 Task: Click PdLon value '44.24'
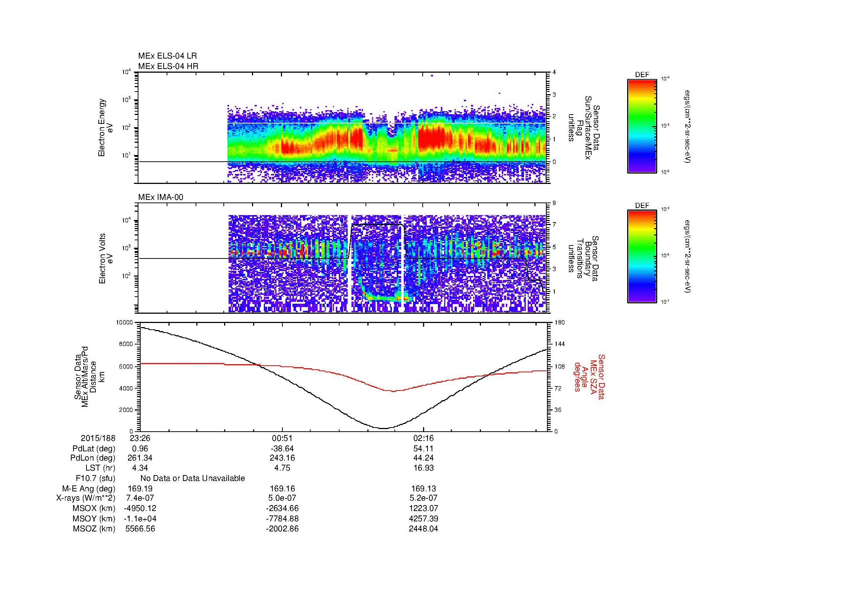pos(423,458)
